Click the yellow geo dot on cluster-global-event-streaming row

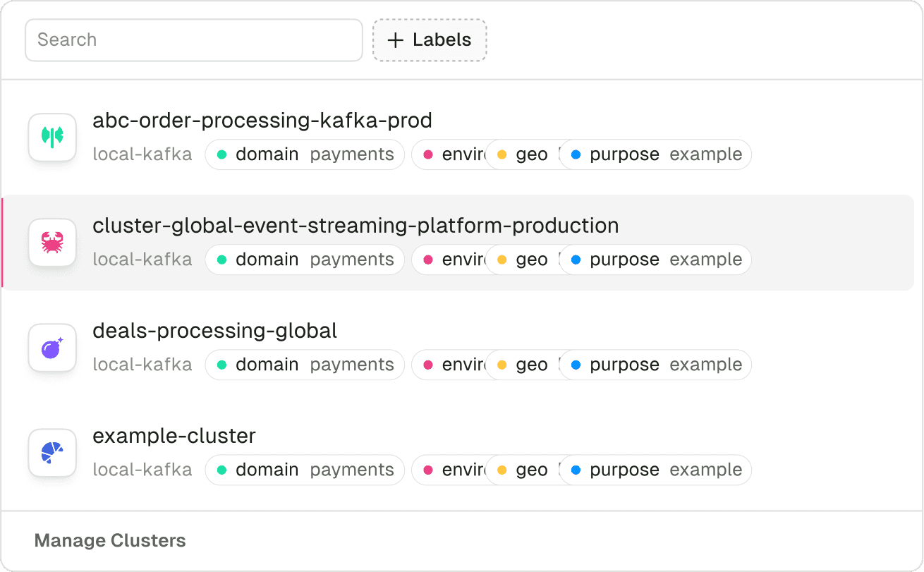coord(502,260)
